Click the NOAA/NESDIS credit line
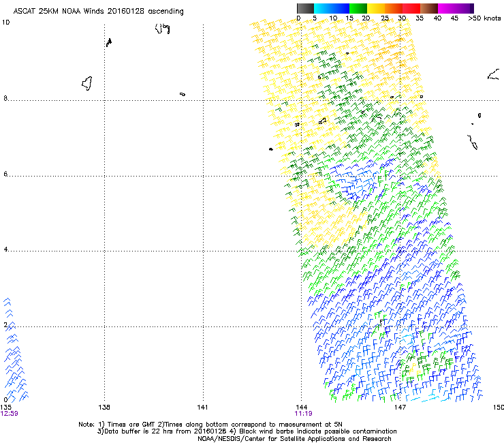Image resolution: width=504 pixels, height=443 pixels. [294, 439]
